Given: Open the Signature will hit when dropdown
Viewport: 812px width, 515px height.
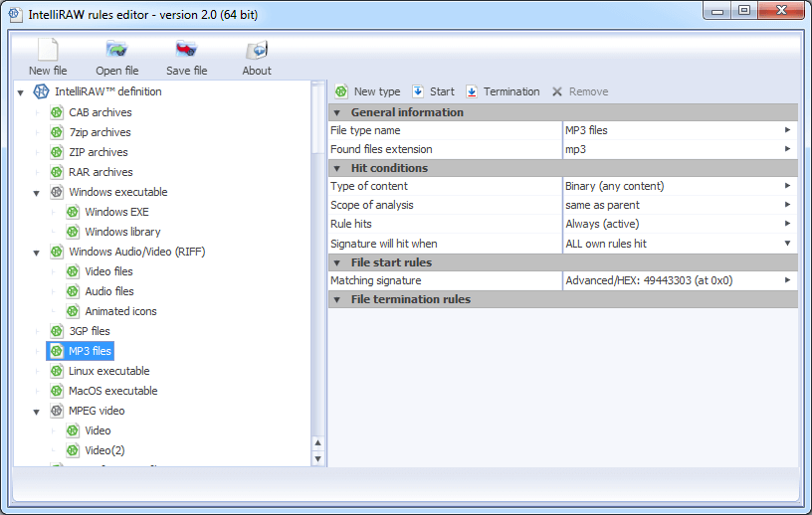Looking at the screenshot, I should click(787, 244).
